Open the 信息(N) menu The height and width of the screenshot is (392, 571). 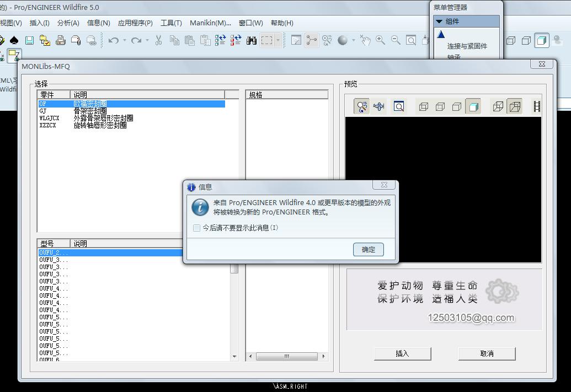98,23
